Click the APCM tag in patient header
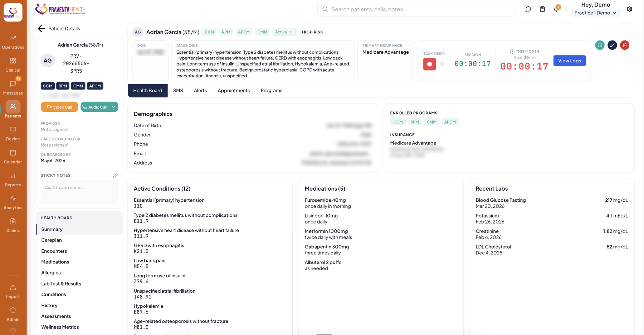The height and width of the screenshot is (335, 644). [x=244, y=32]
